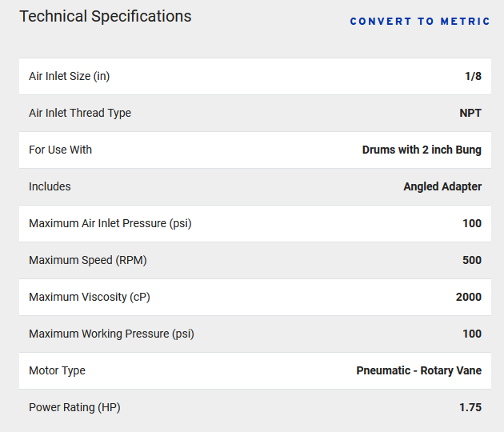Select the 500 maximum speed value

pyautogui.click(x=472, y=260)
